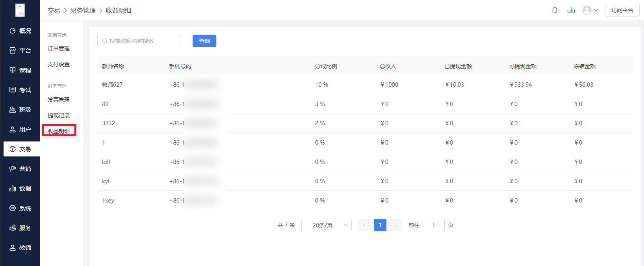Click the 收益明细 breadcrumb text
The width and height of the screenshot is (644, 266).
tap(119, 11)
